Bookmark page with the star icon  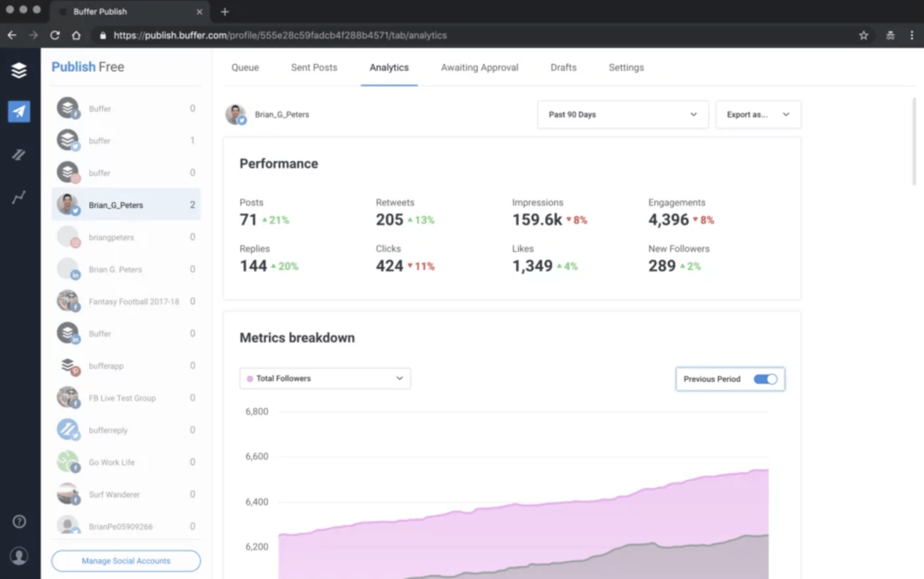point(863,35)
